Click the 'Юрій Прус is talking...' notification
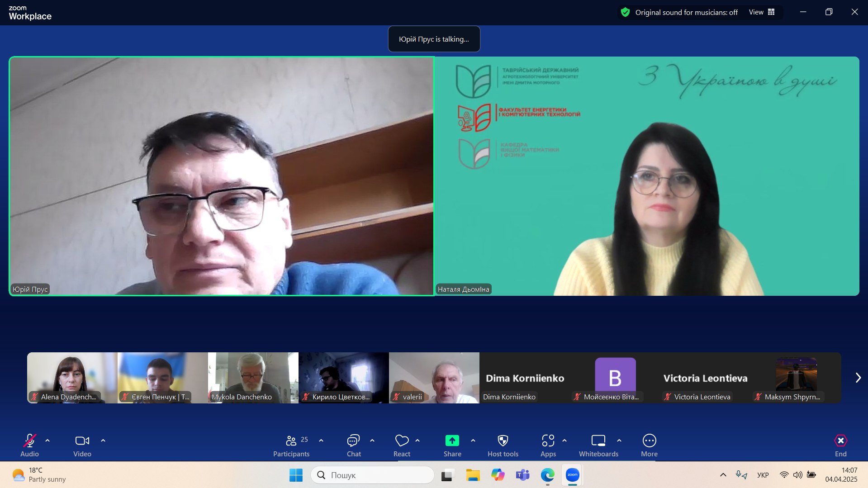The image size is (868, 488). coord(434,39)
